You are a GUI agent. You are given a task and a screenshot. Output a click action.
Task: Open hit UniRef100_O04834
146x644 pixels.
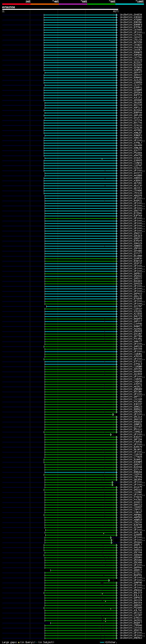[x=131, y=15]
